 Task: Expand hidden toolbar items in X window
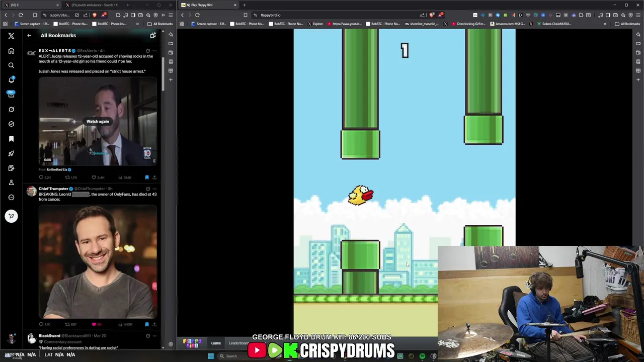(x=163, y=15)
